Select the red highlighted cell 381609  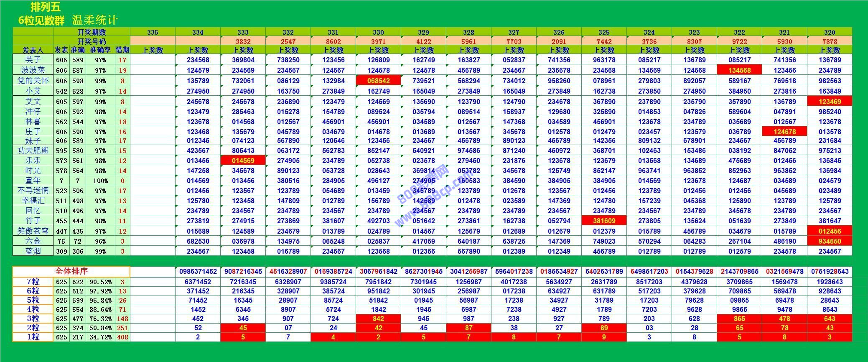pos(604,221)
